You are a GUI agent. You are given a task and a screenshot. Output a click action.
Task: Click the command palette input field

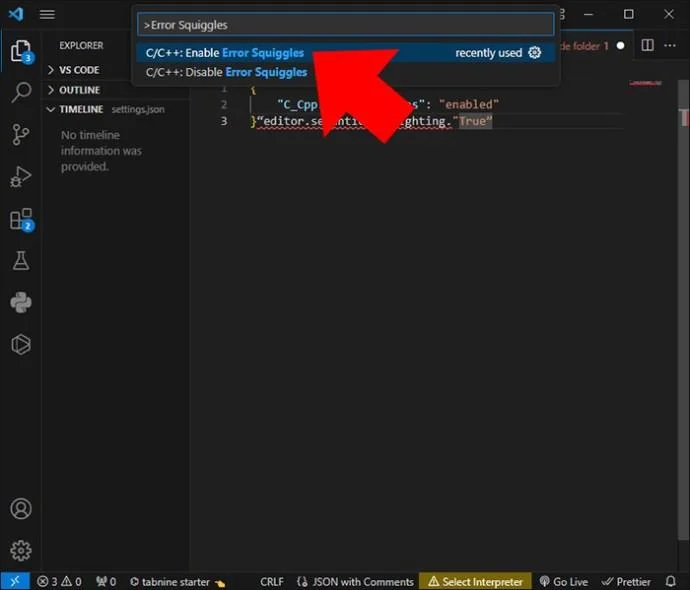(x=345, y=25)
